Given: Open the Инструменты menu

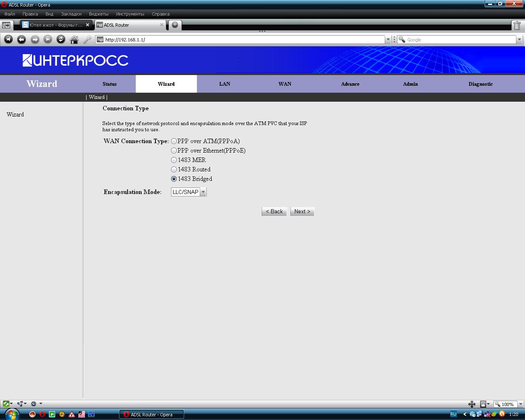Looking at the screenshot, I should 130,14.
